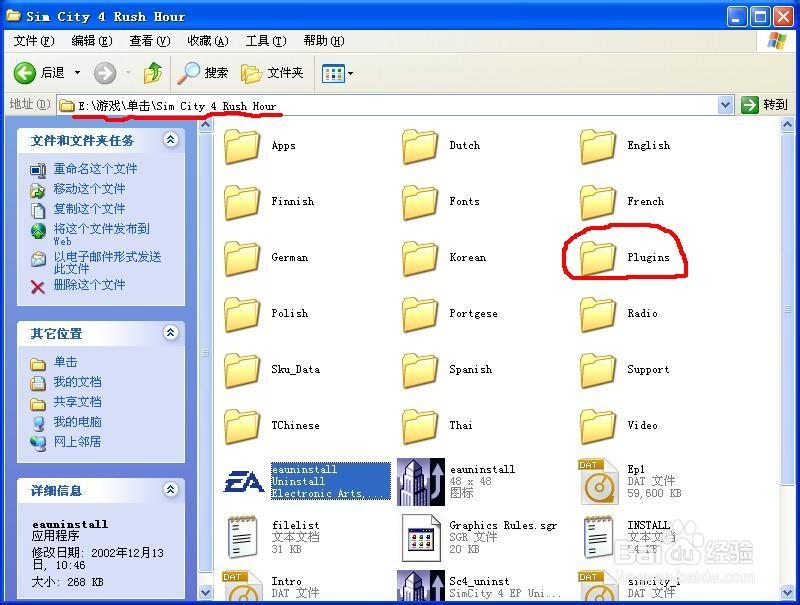The height and width of the screenshot is (605, 800).
Task: Select the TChinese folder icon
Action: click(242, 426)
